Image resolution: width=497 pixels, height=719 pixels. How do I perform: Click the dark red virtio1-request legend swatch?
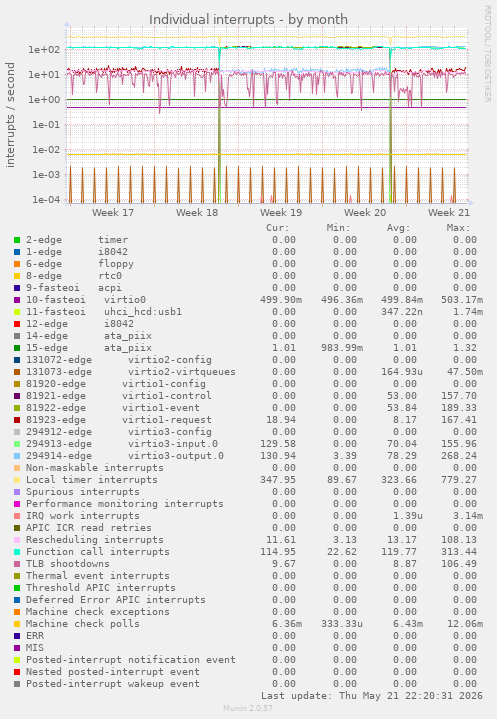[x=17, y=420]
